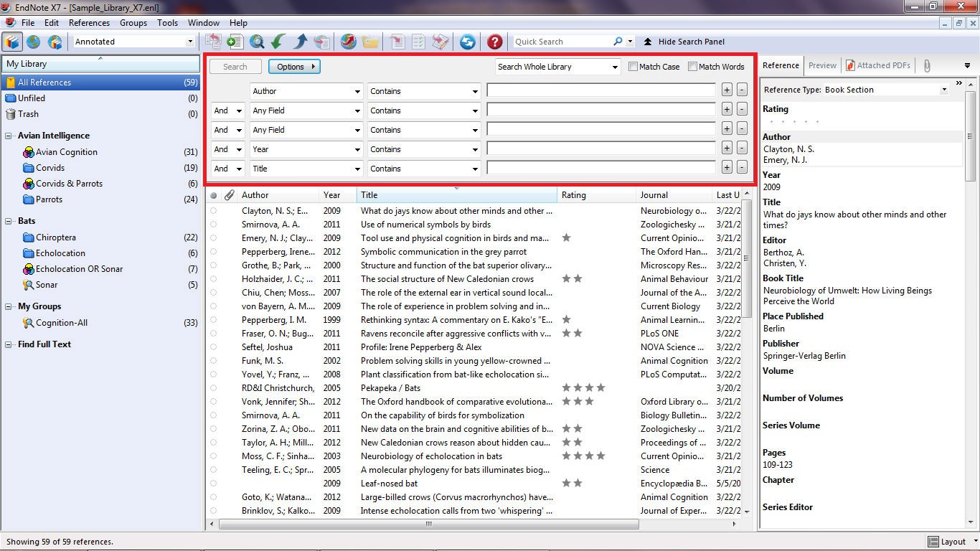Click Hide Search Panel
Image resolution: width=980 pixels, height=551 pixels.
[x=684, y=42]
